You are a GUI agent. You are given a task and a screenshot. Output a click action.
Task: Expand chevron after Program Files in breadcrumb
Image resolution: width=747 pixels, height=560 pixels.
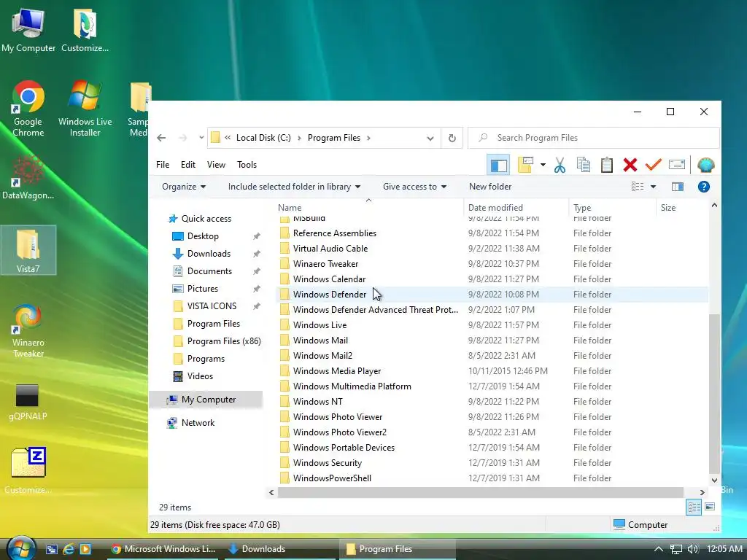[368, 138]
